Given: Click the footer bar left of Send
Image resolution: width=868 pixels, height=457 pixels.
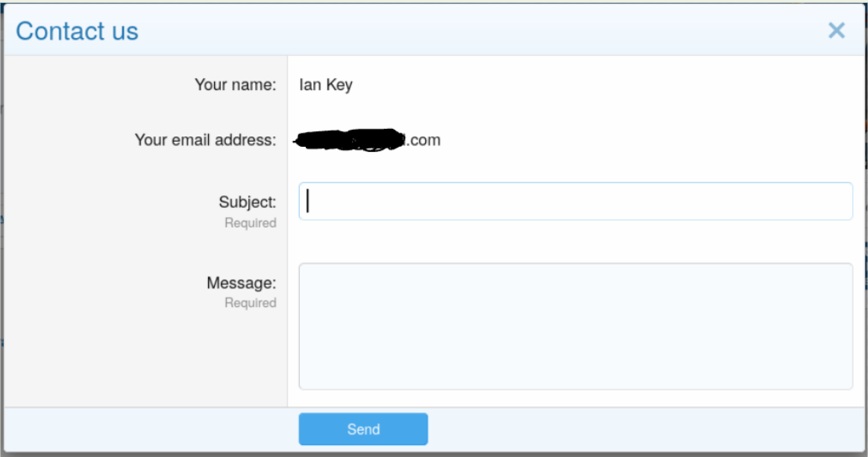Looking at the screenshot, I should pos(149,429).
